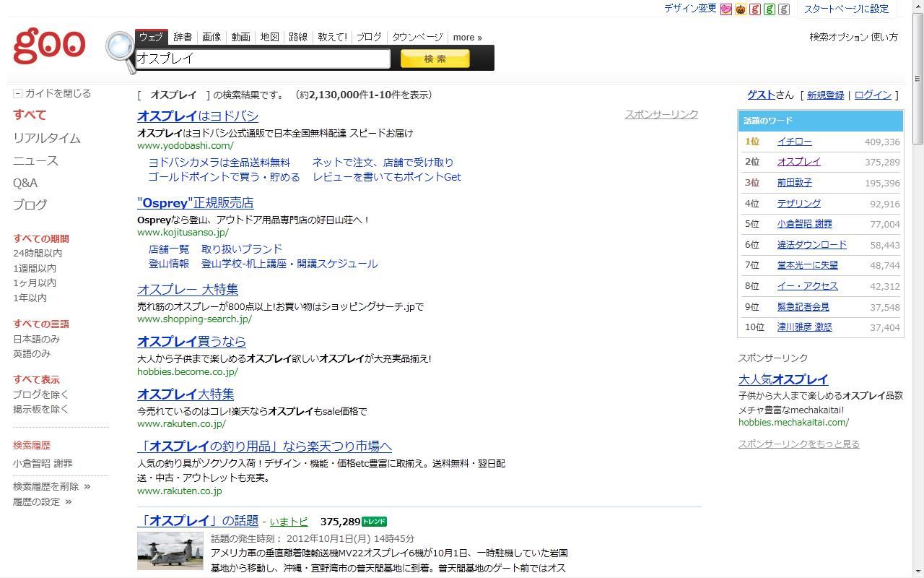Limit results to 1ヶ月以内
This screenshot has width=924, height=578.
[x=35, y=282]
